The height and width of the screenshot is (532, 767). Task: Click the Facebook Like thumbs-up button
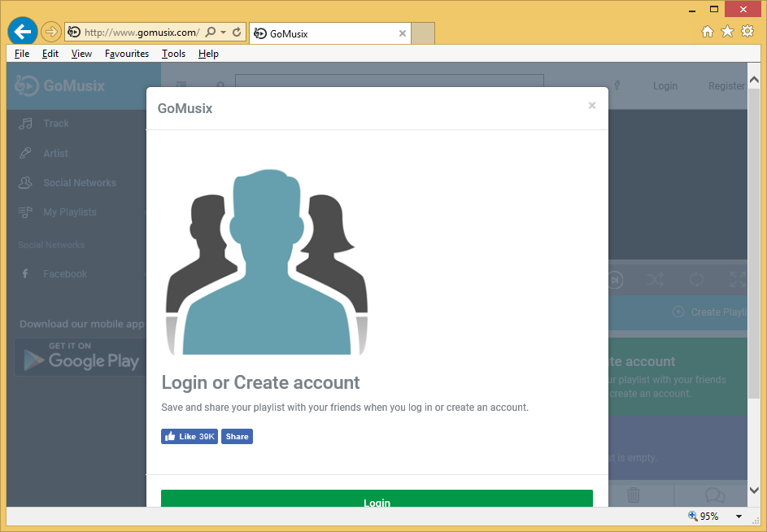[189, 437]
